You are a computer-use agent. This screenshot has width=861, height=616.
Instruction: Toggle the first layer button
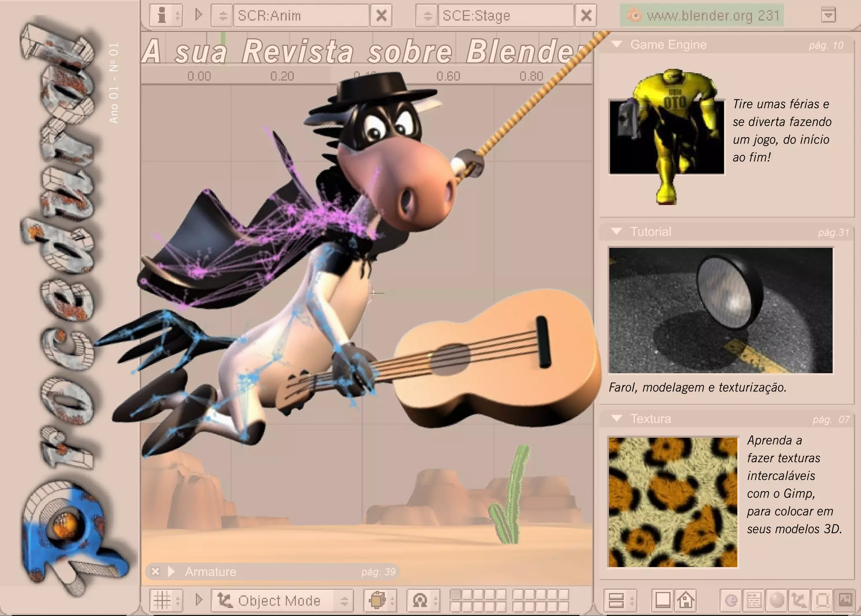click(x=455, y=594)
